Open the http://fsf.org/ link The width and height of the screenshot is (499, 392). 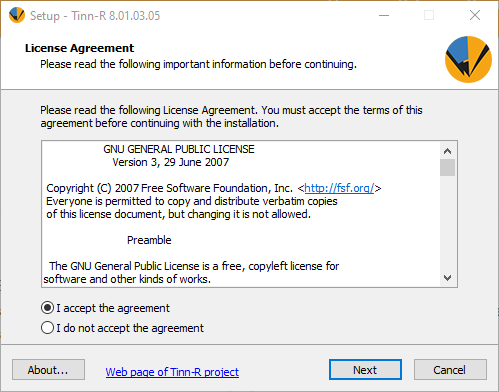click(x=339, y=188)
